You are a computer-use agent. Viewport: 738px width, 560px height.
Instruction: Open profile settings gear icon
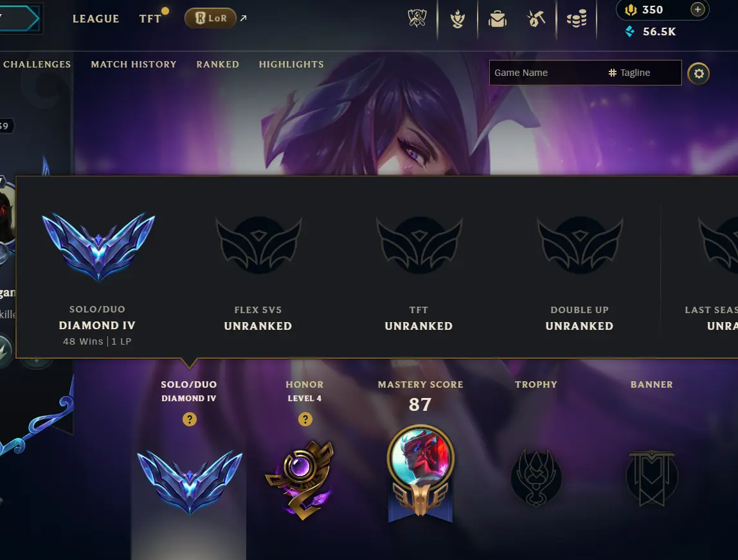(x=698, y=73)
